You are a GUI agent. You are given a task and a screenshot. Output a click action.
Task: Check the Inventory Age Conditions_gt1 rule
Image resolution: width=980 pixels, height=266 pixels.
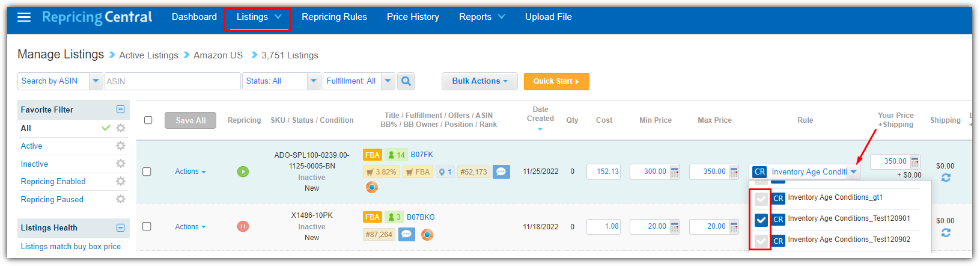[761, 198]
